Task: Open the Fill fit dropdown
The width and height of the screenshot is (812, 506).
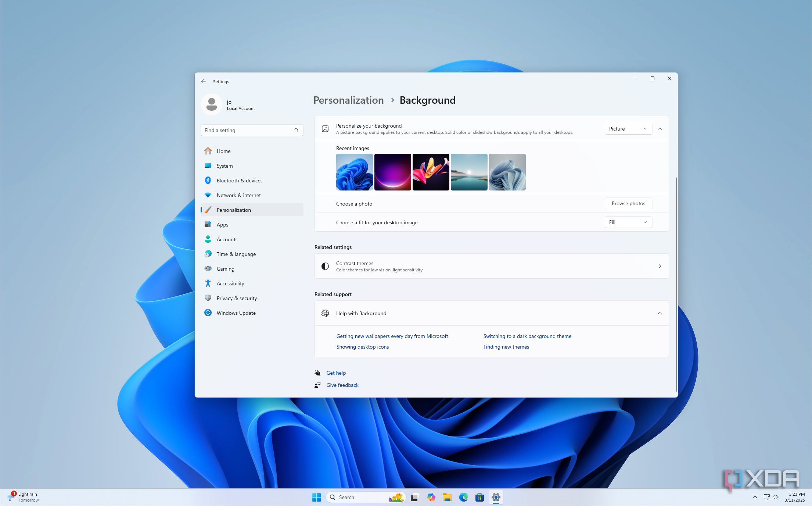Action: tap(628, 222)
